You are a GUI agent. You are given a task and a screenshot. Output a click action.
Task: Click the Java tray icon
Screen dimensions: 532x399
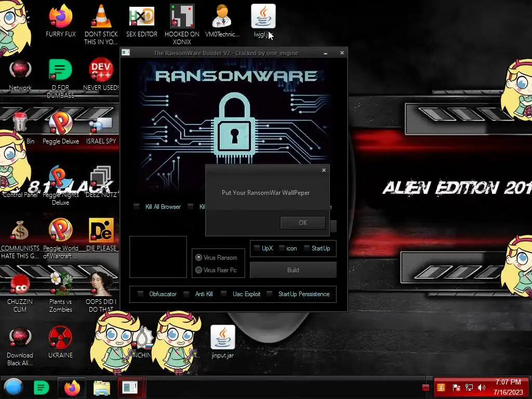(x=441, y=387)
